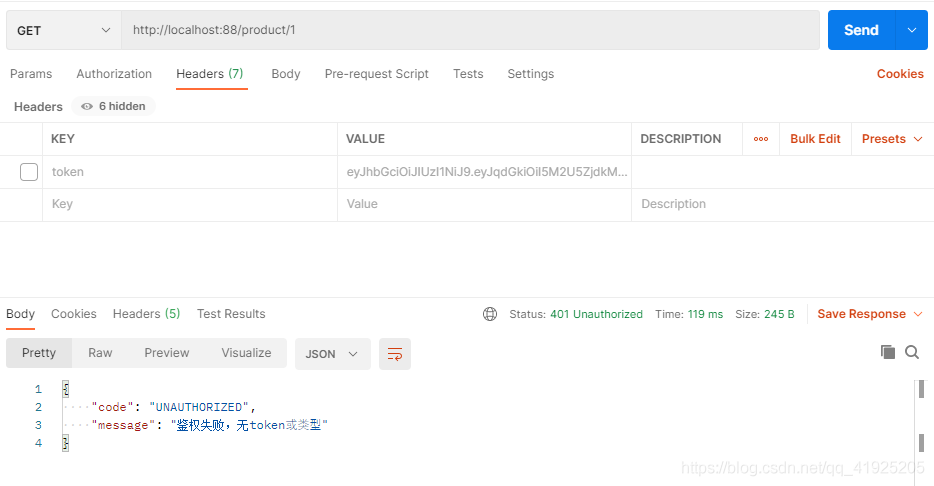
Task: Open the Pre-request Script tab
Action: point(376,74)
